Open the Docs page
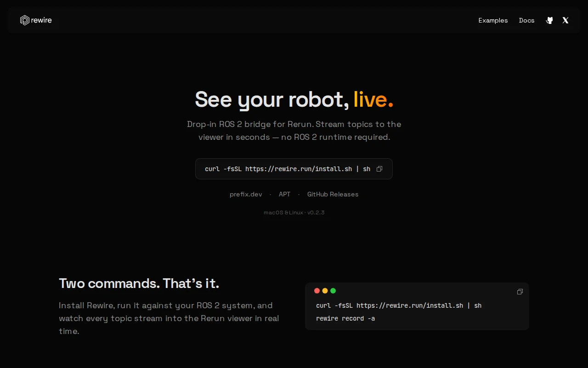This screenshot has height=368, width=588. 526,20
